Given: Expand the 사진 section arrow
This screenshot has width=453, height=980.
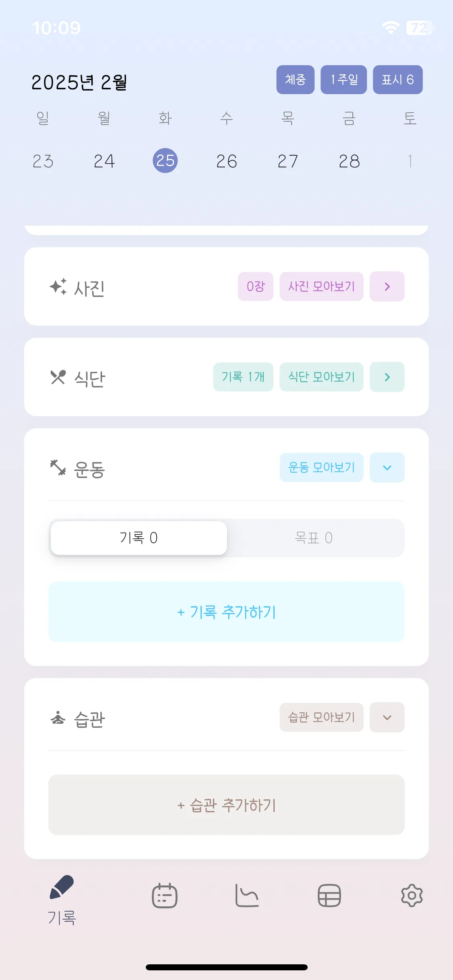Looking at the screenshot, I should [387, 286].
